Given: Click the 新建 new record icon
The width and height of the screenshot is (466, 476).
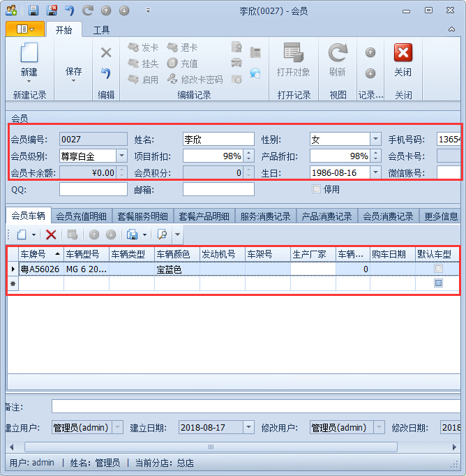Looking at the screenshot, I should coord(29,53).
